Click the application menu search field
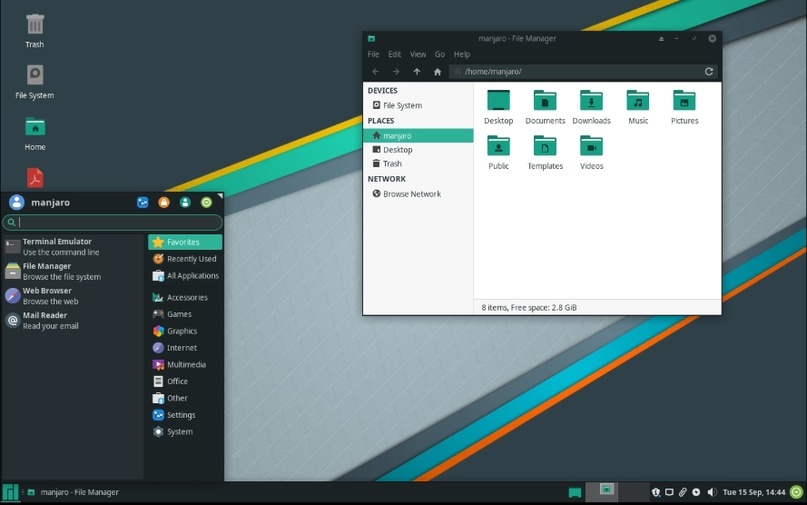The width and height of the screenshot is (807, 505). [x=115, y=222]
